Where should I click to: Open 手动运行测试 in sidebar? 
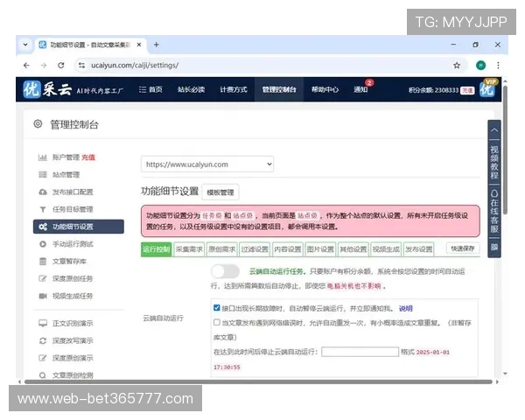[x=73, y=244]
